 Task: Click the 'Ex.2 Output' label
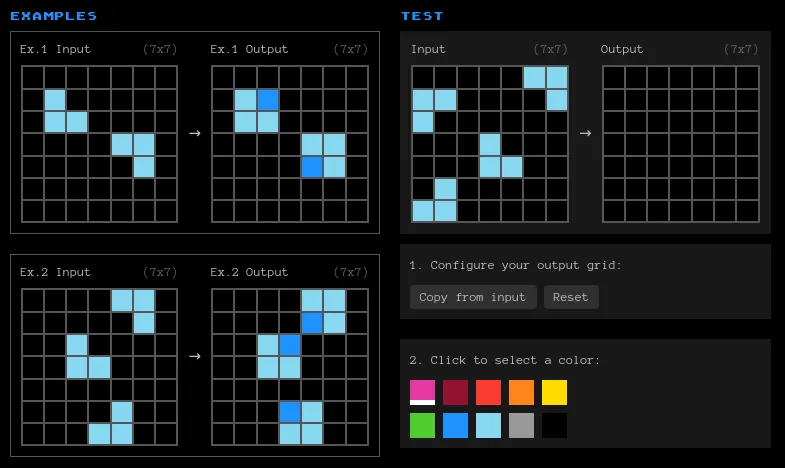pos(249,272)
